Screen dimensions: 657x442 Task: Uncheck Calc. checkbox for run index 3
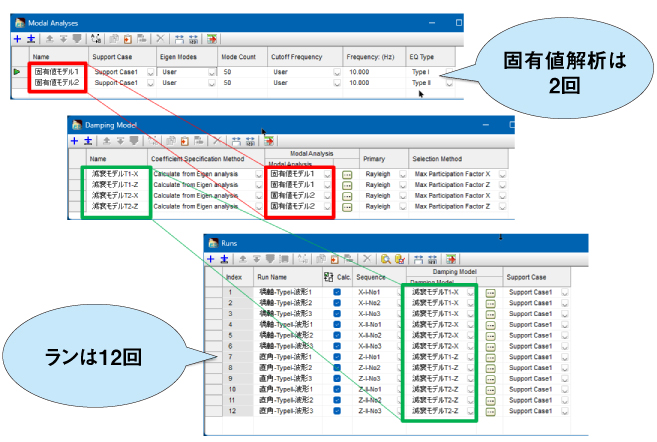[x=337, y=313]
